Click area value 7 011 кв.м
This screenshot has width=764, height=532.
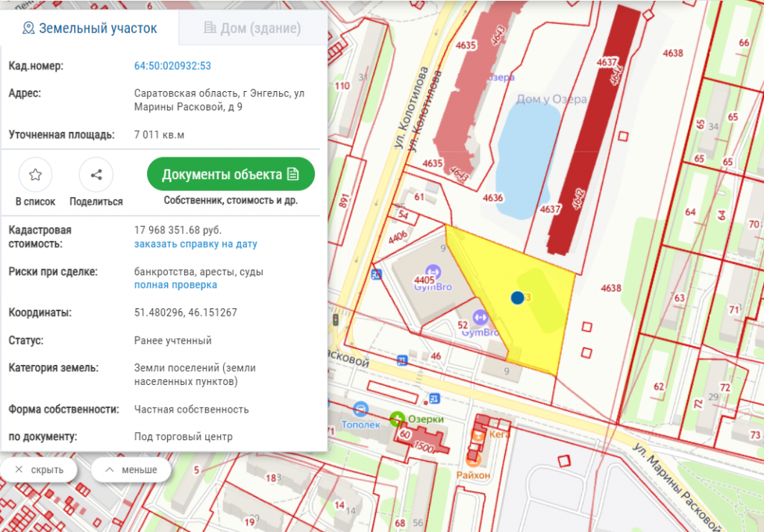[x=160, y=135]
